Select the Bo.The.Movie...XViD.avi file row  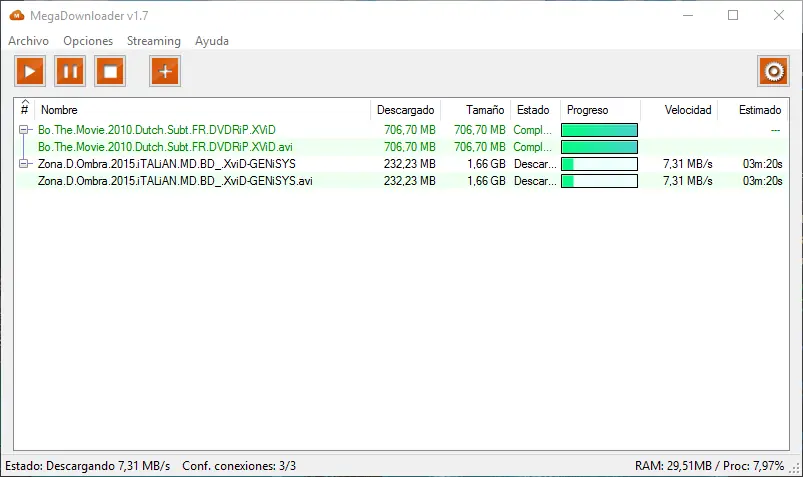coord(402,147)
